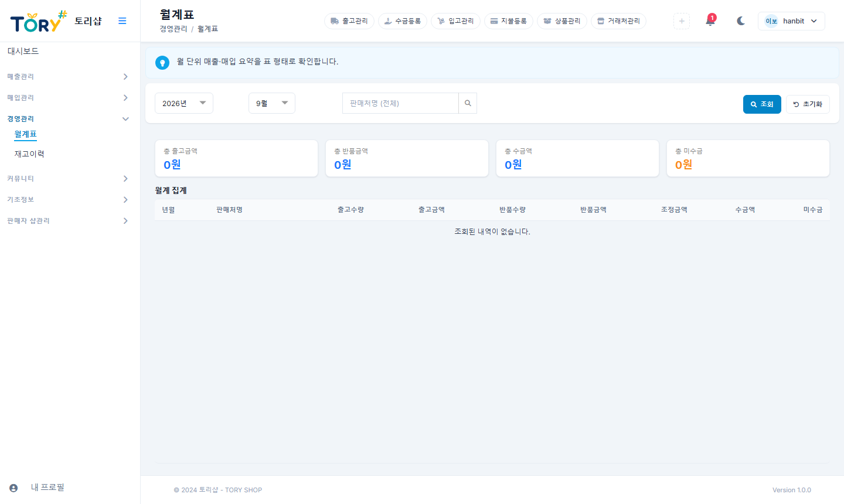Open 입고관리 shortcut
The image size is (844, 504).
tap(455, 21)
